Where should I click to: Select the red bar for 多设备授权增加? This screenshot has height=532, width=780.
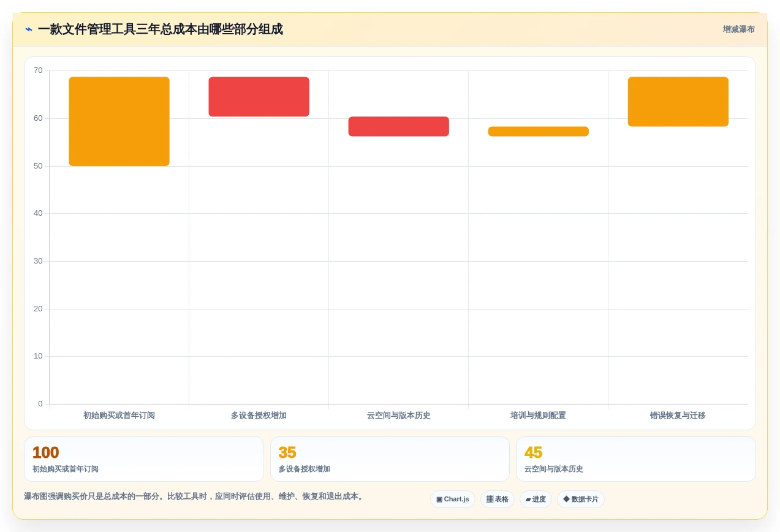coord(259,97)
